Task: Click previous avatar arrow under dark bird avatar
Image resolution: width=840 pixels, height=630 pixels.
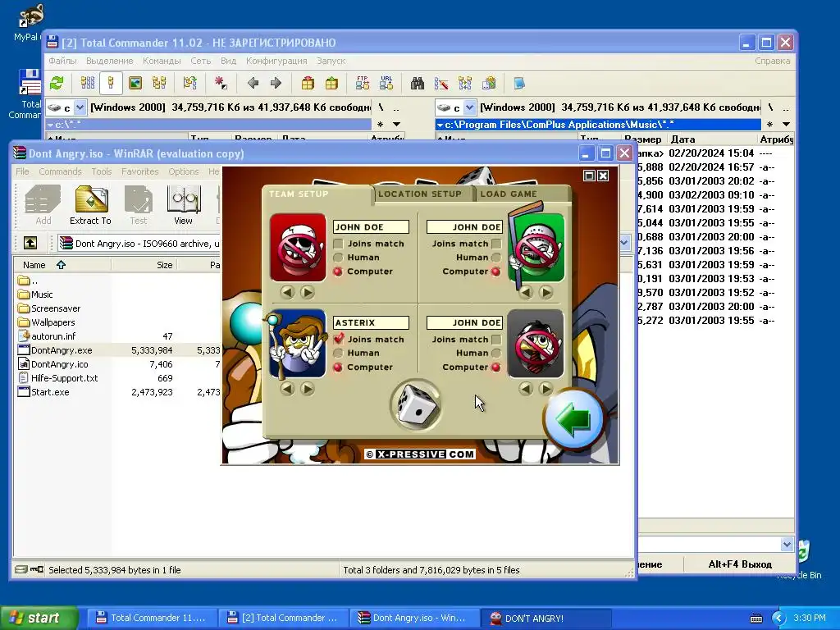Action: 526,388
